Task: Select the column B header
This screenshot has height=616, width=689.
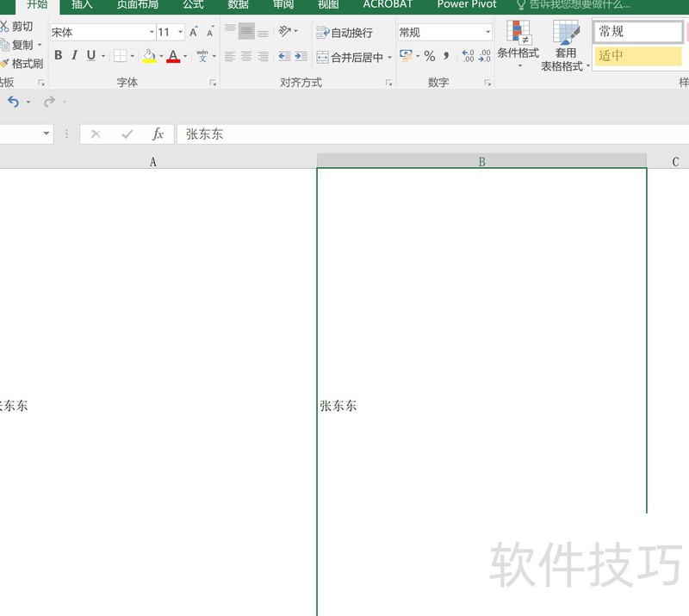Action: click(x=481, y=162)
